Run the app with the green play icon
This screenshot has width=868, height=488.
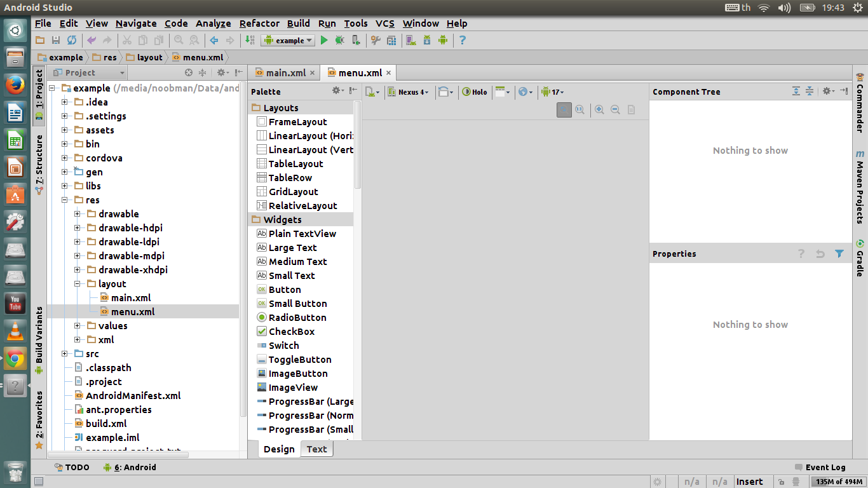coord(324,40)
